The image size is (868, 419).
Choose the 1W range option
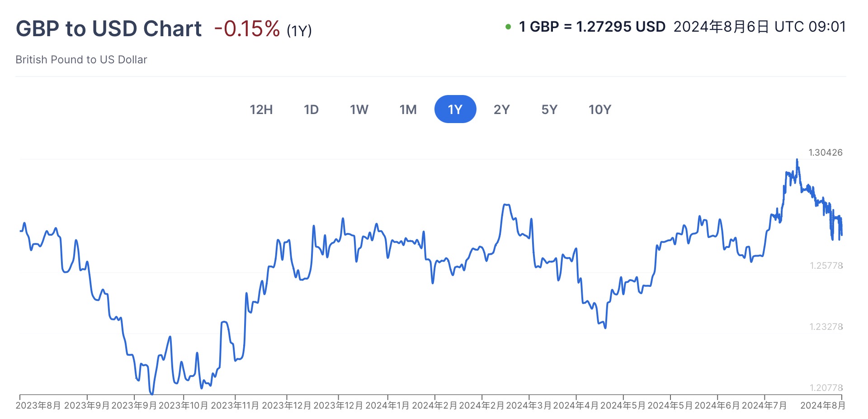[359, 110]
